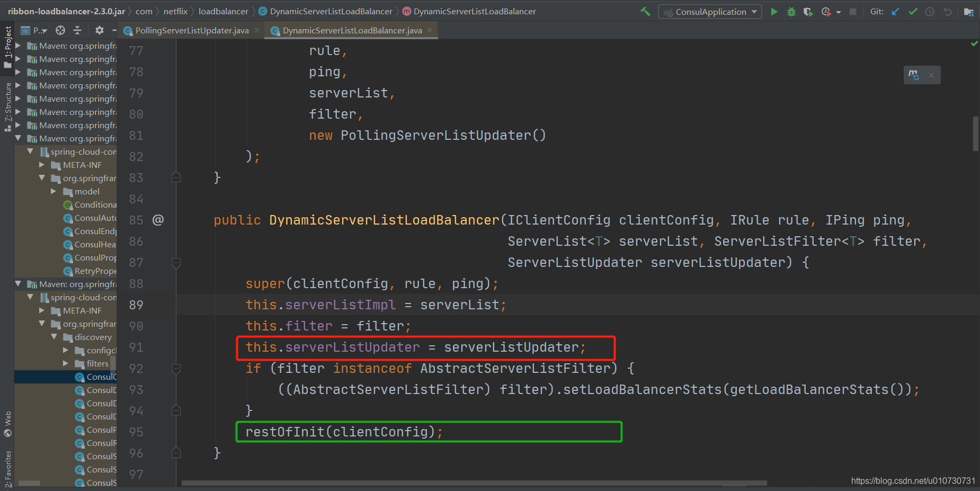Click the green inspection checkmark in editor corner

pos(974,43)
